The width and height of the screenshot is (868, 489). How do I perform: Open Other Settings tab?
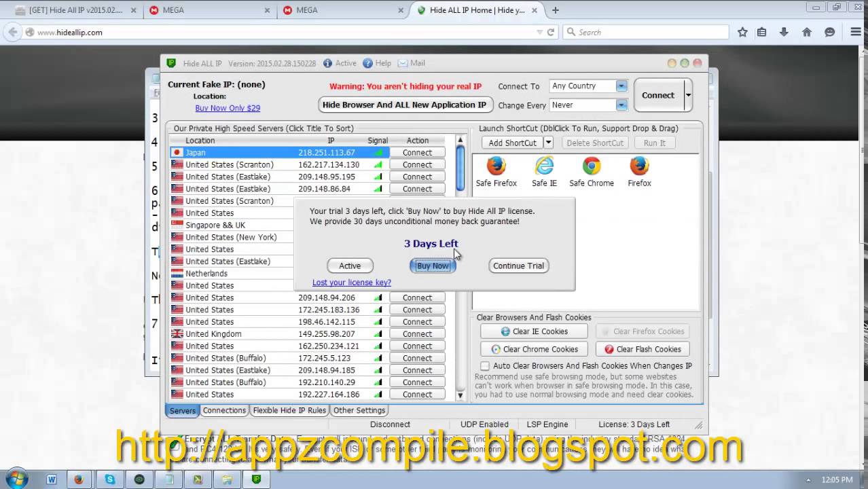[x=359, y=411]
